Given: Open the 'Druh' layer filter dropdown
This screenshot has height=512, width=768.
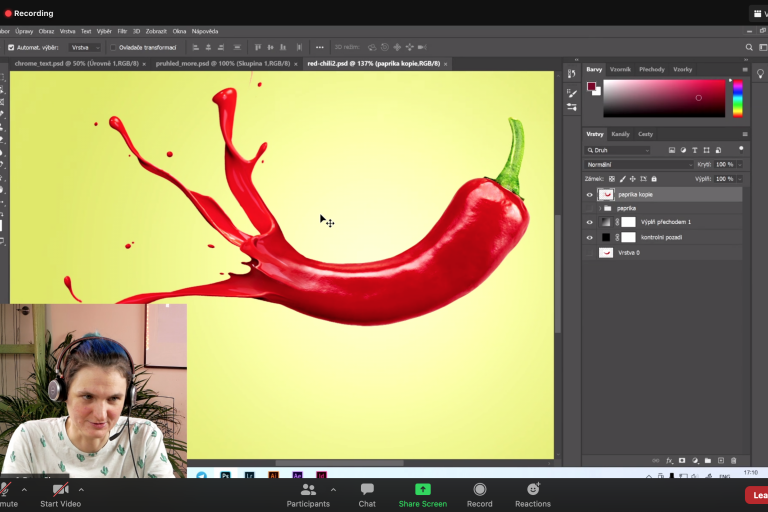Looking at the screenshot, I should (618, 150).
